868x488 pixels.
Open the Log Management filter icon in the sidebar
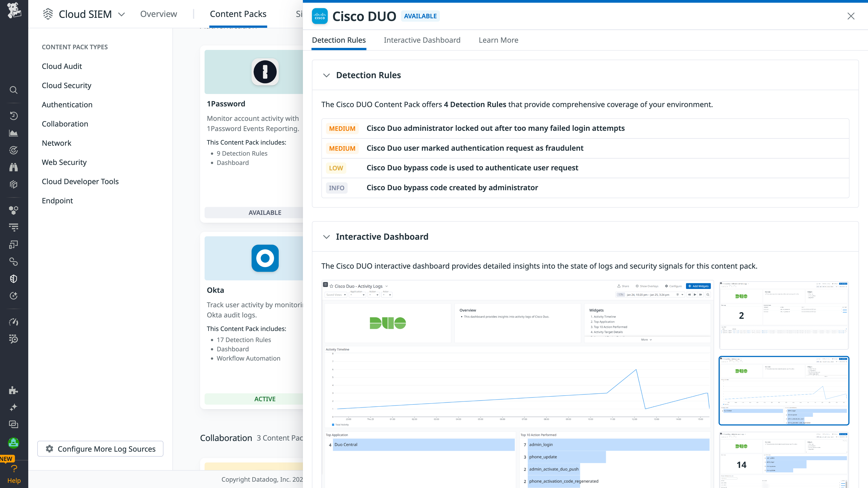pyautogui.click(x=14, y=227)
